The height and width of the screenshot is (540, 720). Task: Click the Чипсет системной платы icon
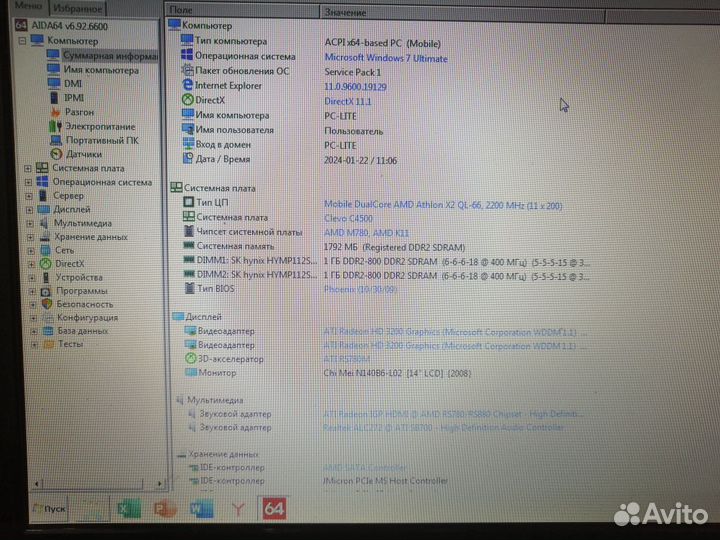pos(189,231)
